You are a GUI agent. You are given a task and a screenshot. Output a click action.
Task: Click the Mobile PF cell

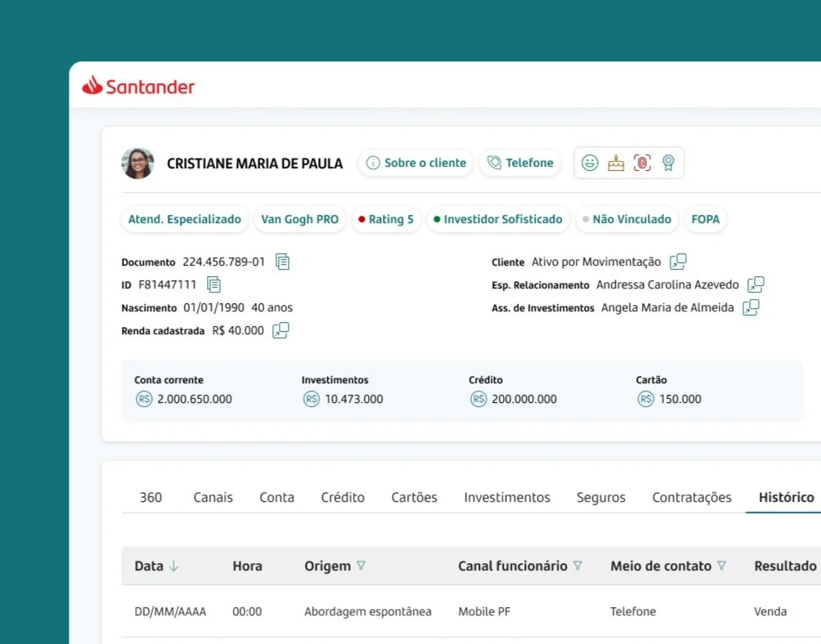(484, 611)
